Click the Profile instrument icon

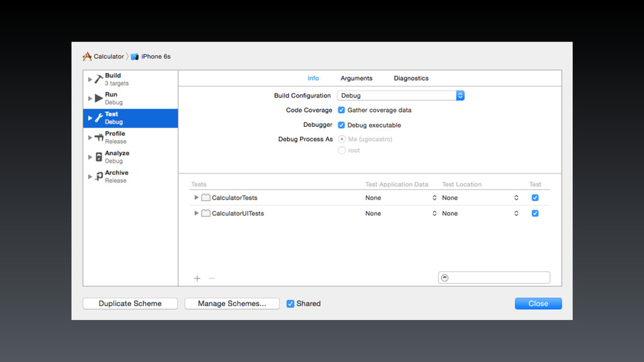tap(99, 138)
